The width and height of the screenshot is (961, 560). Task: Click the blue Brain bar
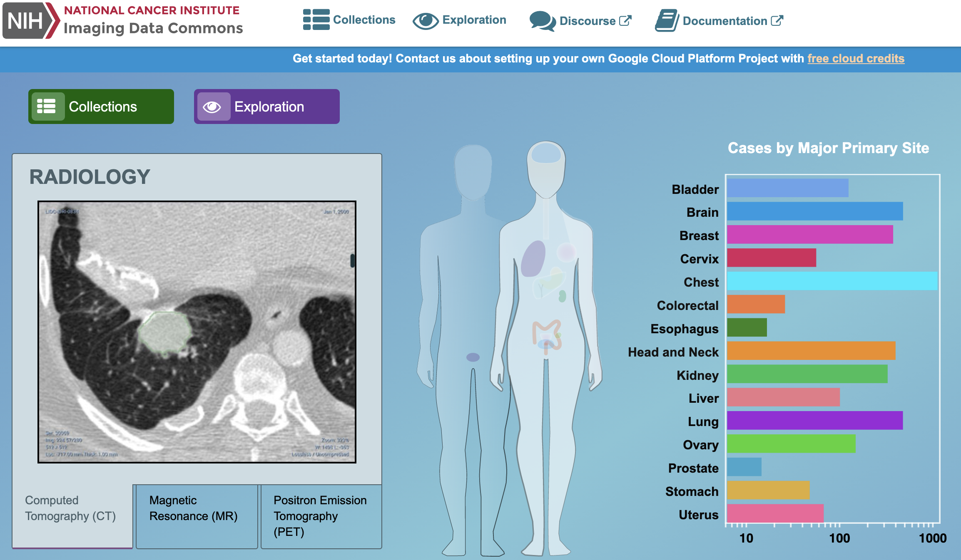814,211
